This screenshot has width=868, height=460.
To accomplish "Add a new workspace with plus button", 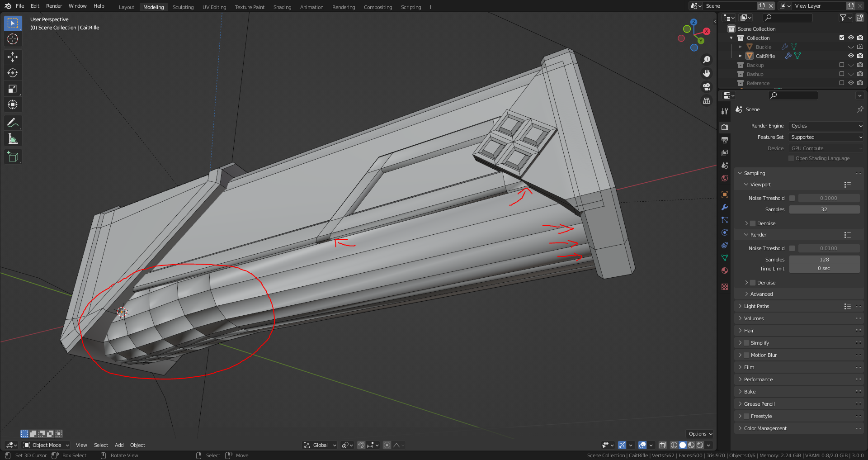I will pyautogui.click(x=430, y=7).
